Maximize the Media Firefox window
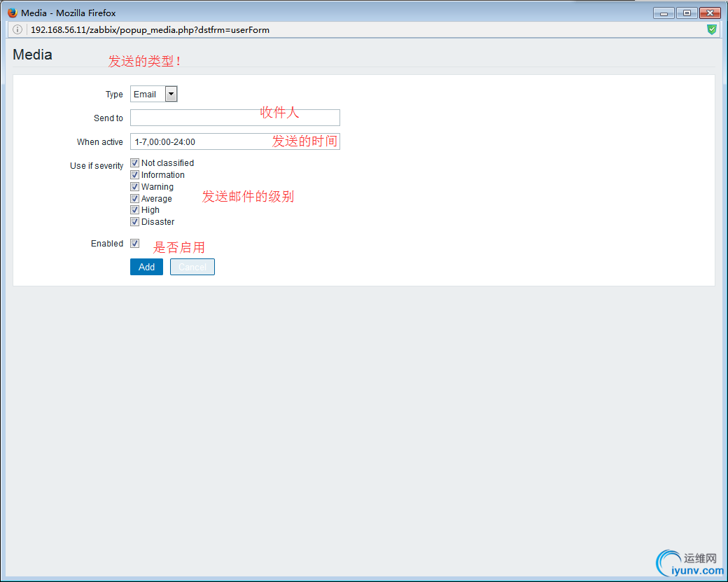The width and height of the screenshot is (728, 582). 687,13
